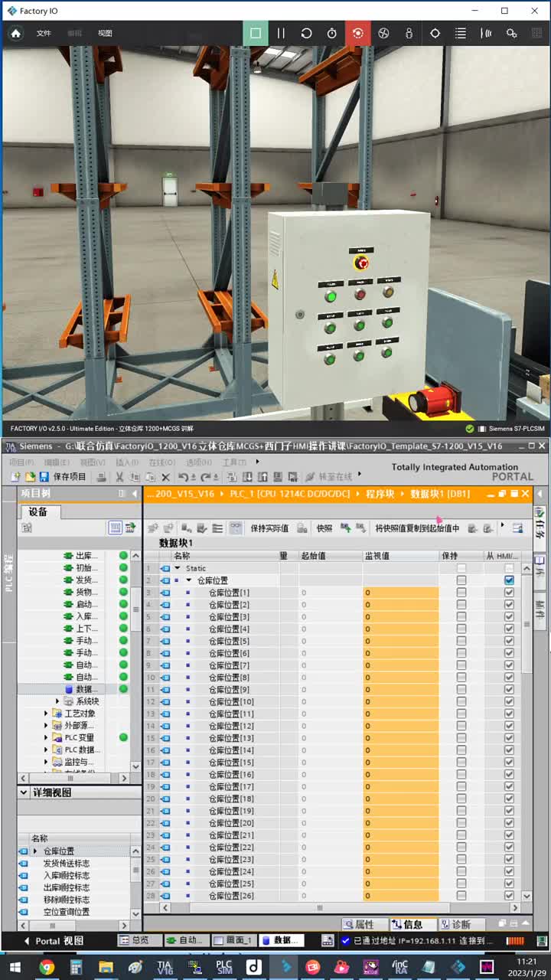Toggle 保持 checkbox for 仓库位置[12]
Screen dimensions: 551x980
click(x=461, y=726)
